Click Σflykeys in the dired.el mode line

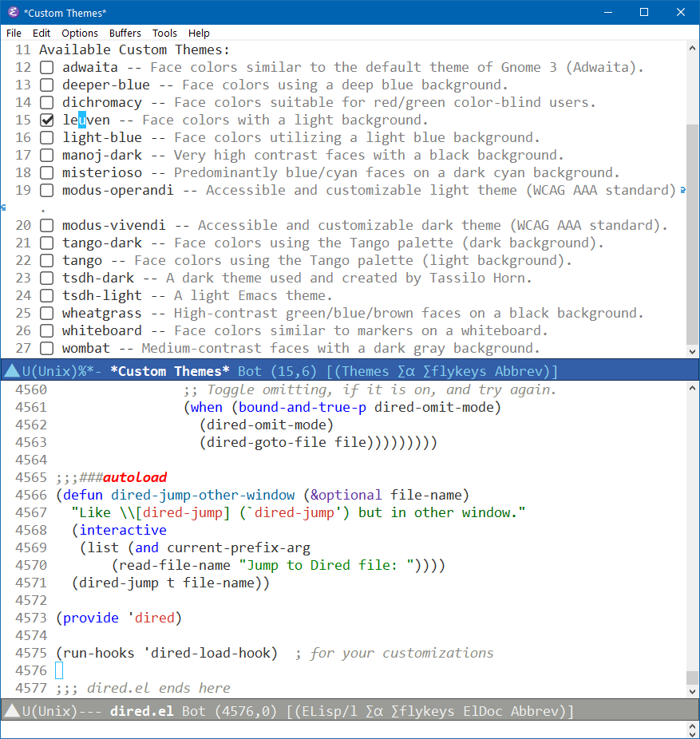pos(423,711)
